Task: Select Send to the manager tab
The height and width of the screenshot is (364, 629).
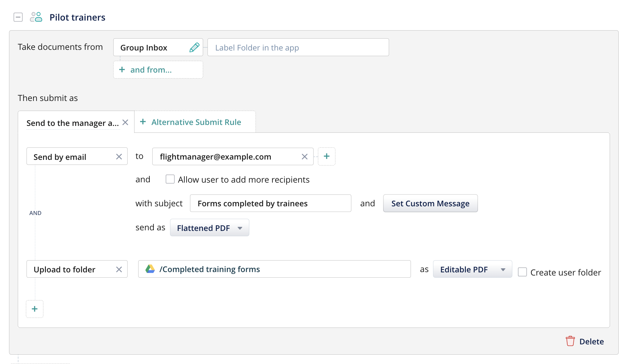Action: coord(72,123)
